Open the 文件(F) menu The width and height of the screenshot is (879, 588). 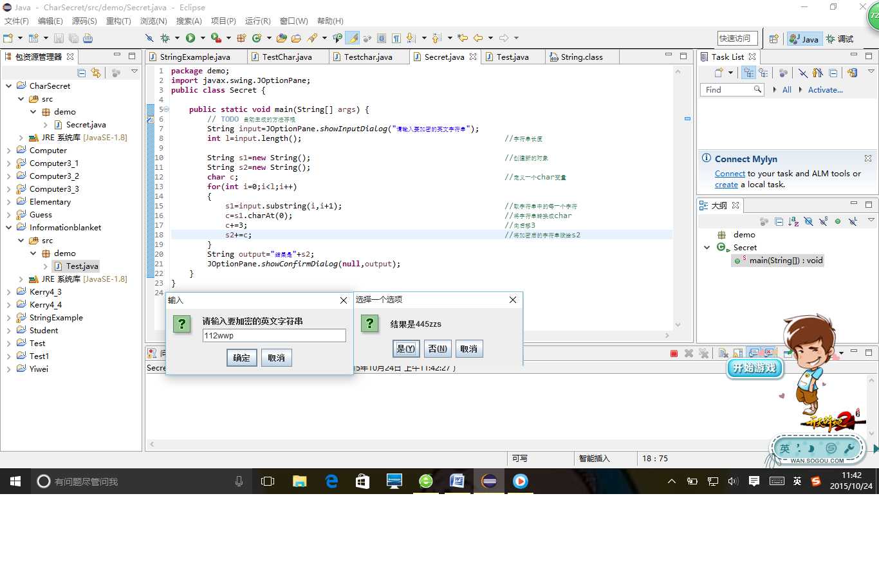click(17, 21)
